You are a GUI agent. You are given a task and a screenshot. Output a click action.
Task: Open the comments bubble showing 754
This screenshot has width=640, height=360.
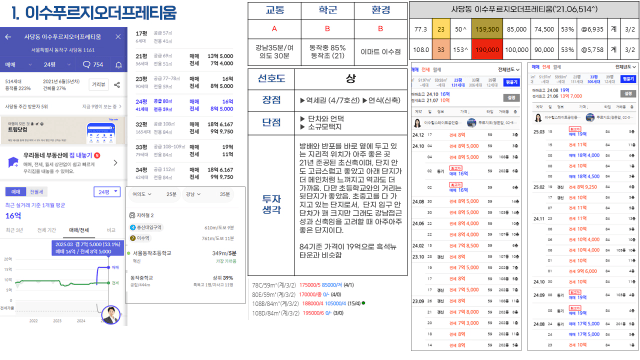click(93, 64)
